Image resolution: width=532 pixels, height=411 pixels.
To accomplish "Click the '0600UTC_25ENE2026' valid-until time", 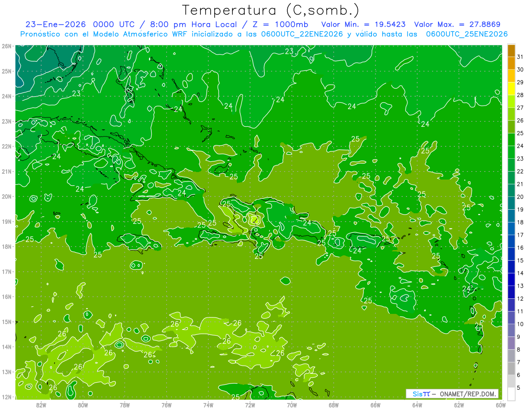I will [x=467, y=34].
